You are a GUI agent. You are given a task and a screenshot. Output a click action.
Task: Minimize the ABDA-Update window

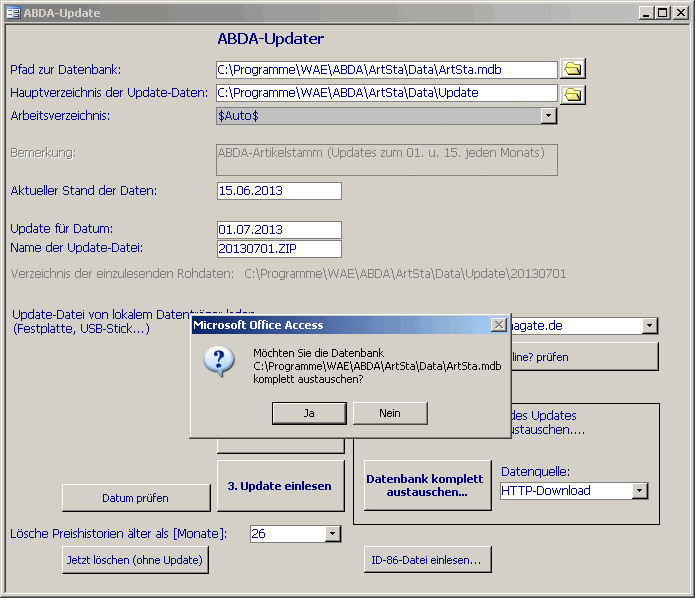click(646, 12)
